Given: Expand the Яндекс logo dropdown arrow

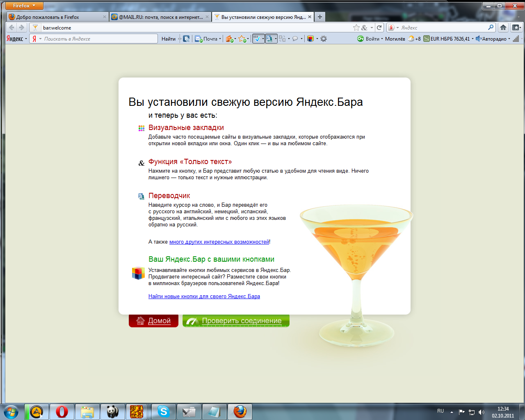Looking at the screenshot, I should pyautogui.click(x=26, y=39).
